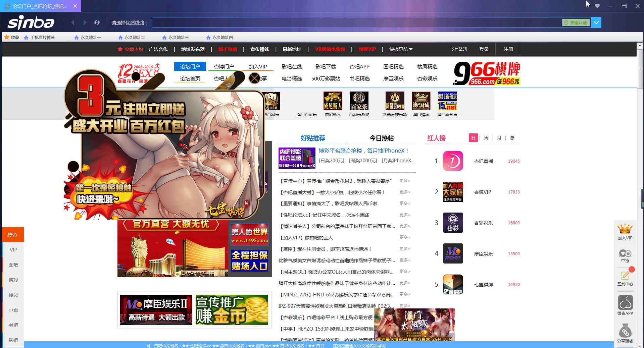Click 更多> beside the 【重要通知】 post

[405, 203]
